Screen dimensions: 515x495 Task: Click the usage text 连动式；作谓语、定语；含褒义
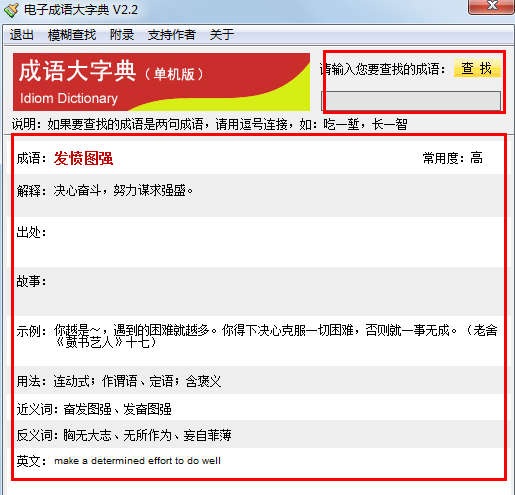[137, 381]
